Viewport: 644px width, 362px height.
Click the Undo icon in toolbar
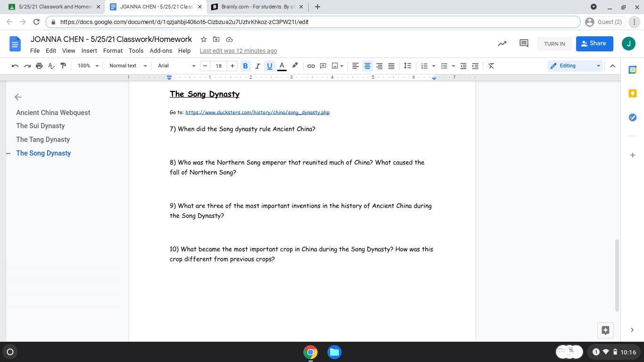(x=15, y=66)
